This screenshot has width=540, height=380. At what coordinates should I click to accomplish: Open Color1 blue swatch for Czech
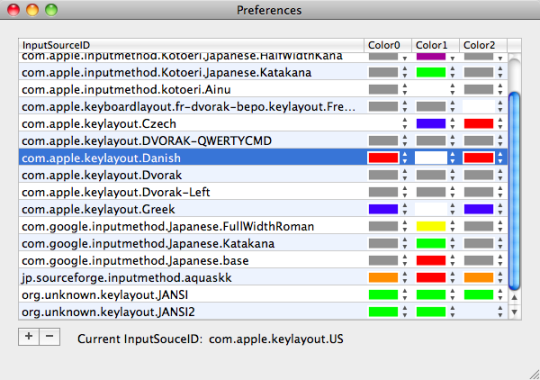tap(431, 124)
